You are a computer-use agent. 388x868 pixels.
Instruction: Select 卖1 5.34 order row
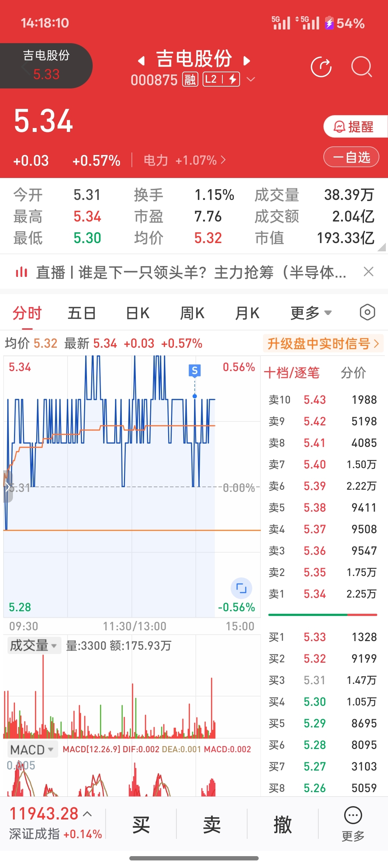(x=323, y=594)
